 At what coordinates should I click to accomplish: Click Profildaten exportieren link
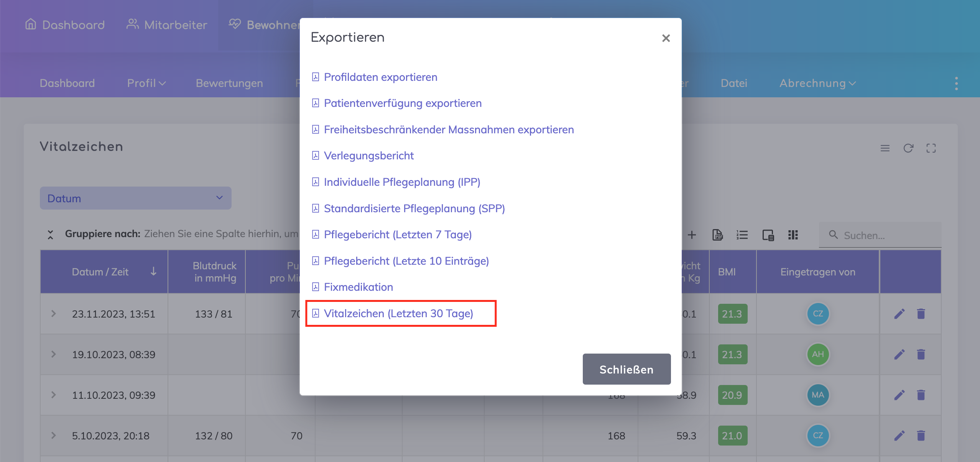(x=380, y=77)
